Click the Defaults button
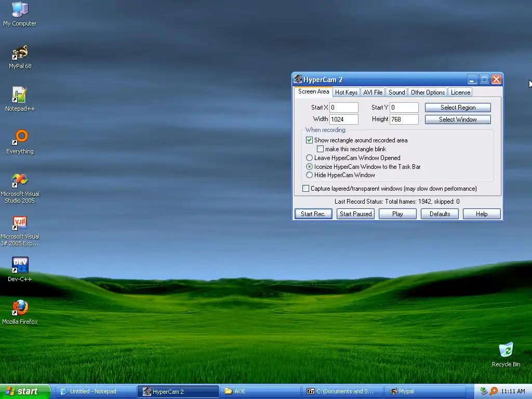The width and height of the screenshot is (532, 399). (x=440, y=214)
